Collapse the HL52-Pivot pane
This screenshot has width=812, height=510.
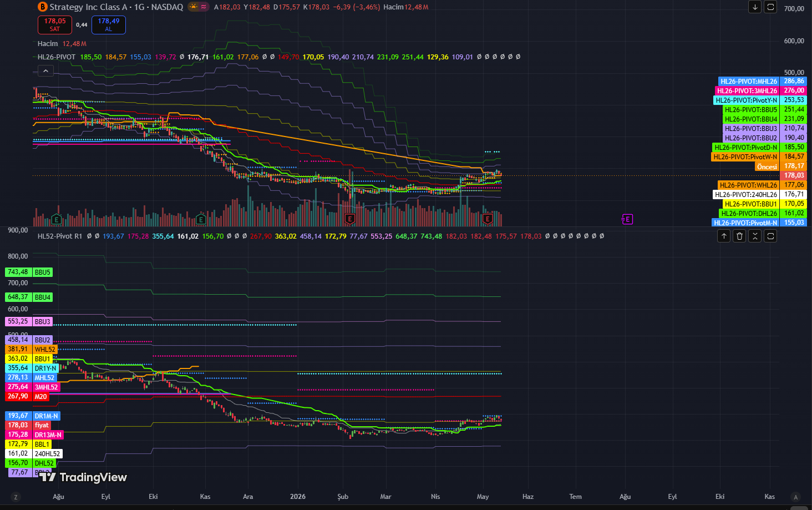(755, 236)
